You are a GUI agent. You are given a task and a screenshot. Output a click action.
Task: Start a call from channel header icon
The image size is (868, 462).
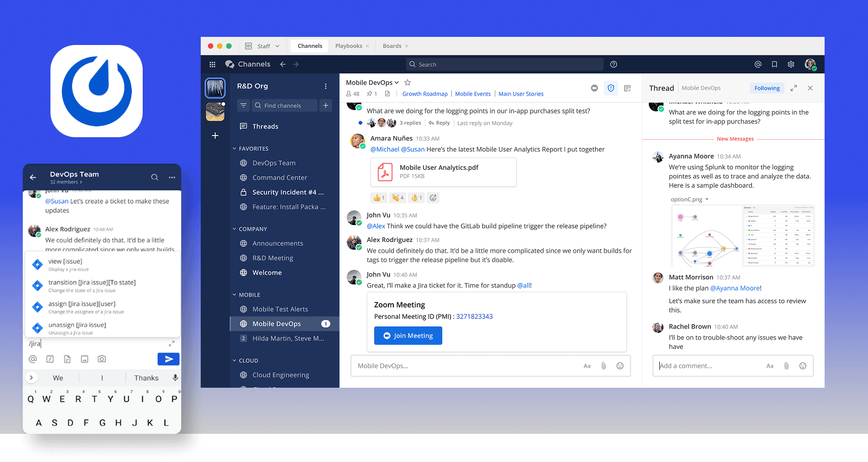(595, 88)
